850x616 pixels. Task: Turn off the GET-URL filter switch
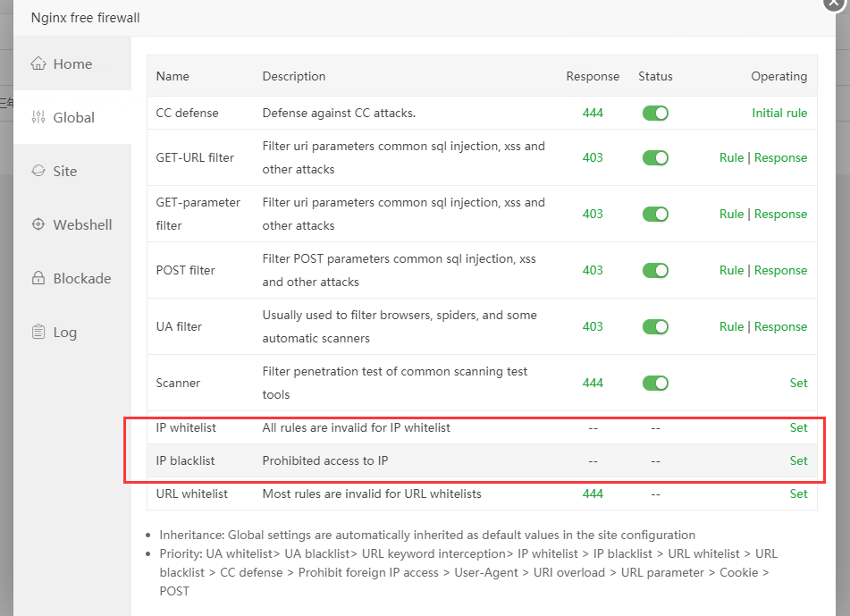pos(655,157)
